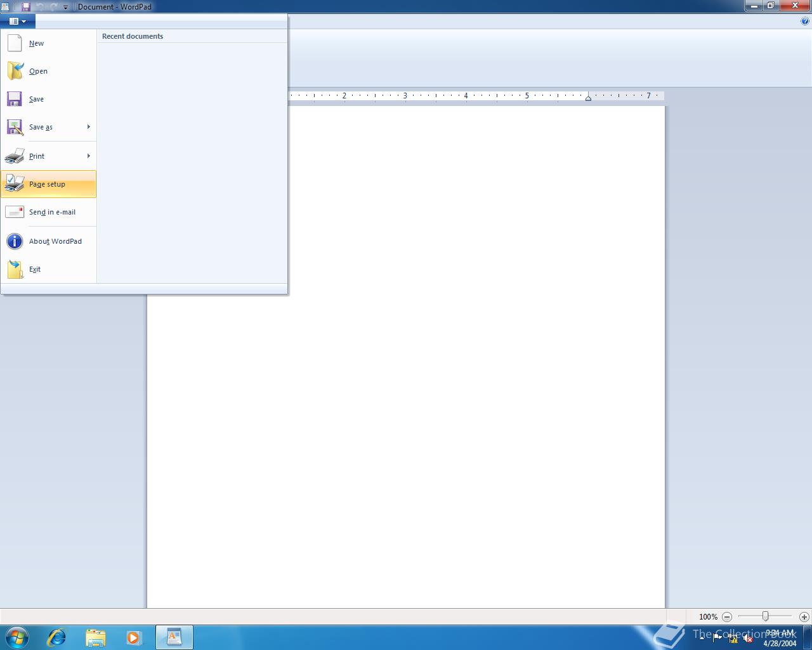Click the Recent documents heading
This screenshot has width=812, height=650.
point(133,36)
